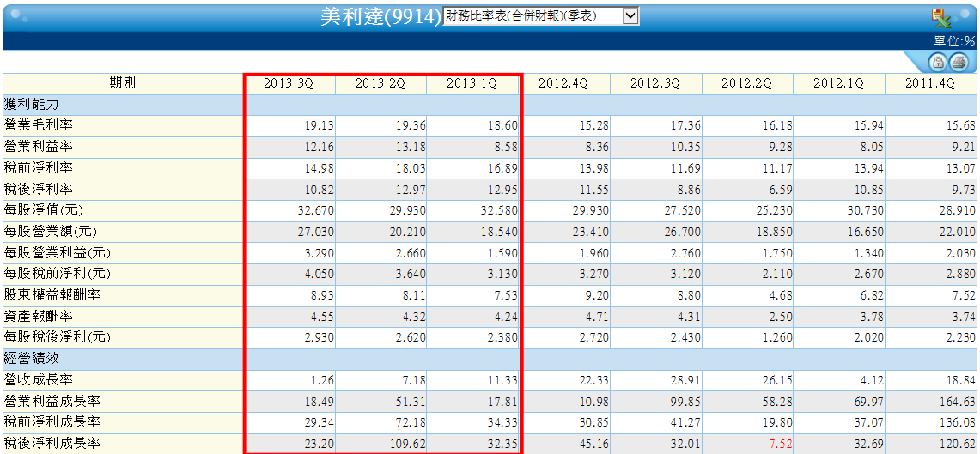Click the 單位:% unit label
This screenshot has width=980, height=454.
[954, 41]
